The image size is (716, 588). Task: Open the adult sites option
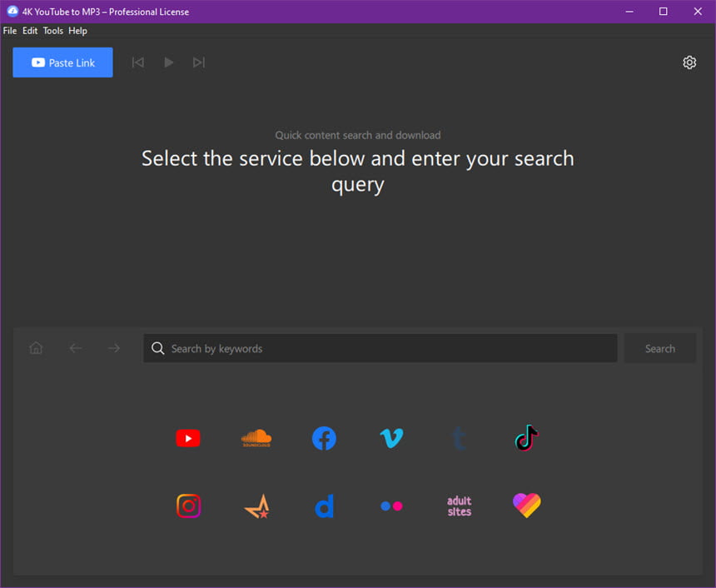(x=459, y=506)
